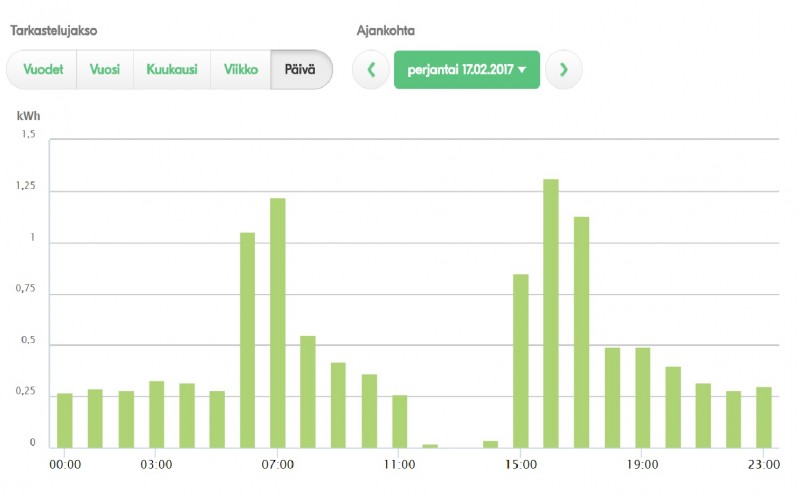Click the 11:00 consumption bar
The height and width of the screenshot is (503, 800).
[x=399, y=421]
